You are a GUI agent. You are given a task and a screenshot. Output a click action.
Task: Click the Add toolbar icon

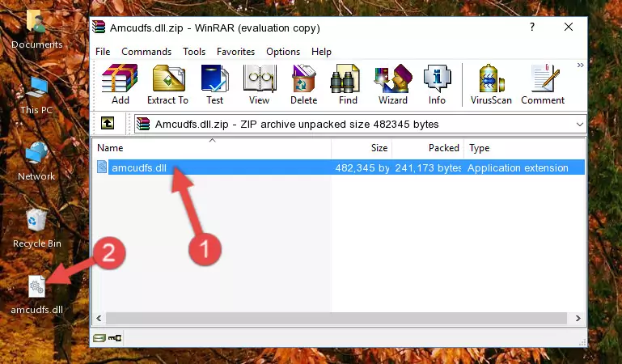(x=120, y=84)
